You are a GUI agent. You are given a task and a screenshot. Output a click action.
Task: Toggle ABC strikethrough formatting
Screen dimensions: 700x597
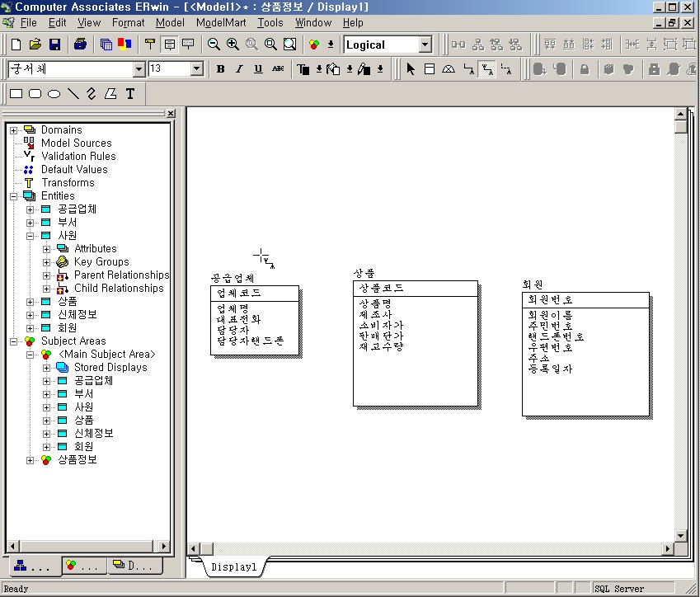tap(278, 68)
